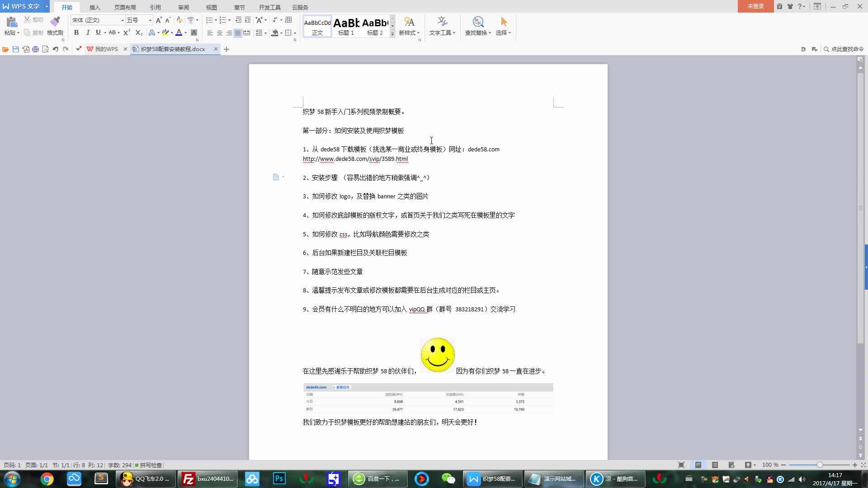Click the export to PDF icon
Screen dimensions: 868x488
click(x=26, y=49)
